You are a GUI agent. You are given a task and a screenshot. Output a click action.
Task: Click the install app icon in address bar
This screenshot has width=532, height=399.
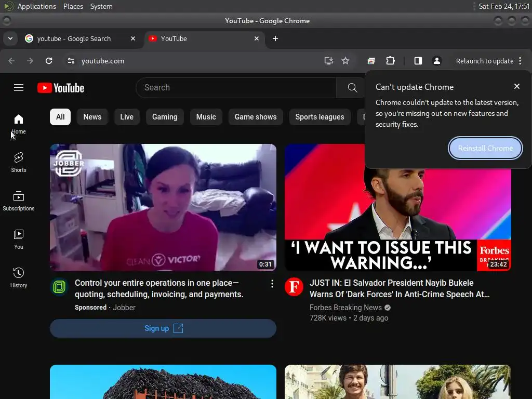point(328,61)
